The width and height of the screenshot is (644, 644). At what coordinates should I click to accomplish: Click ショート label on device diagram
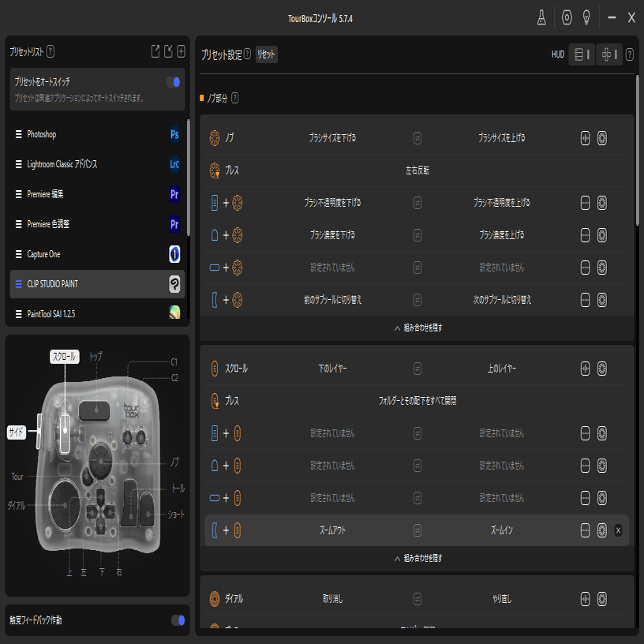[176, 515]
